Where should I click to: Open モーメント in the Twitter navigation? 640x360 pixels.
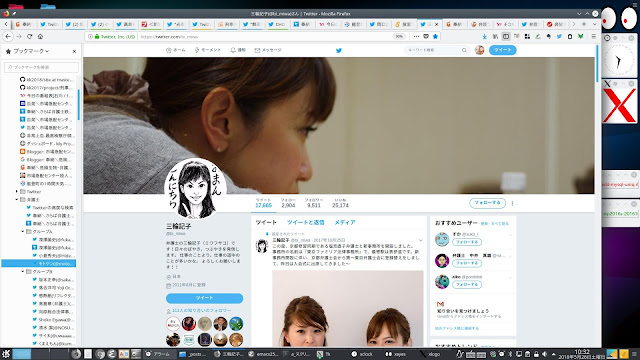click(207, 50)
